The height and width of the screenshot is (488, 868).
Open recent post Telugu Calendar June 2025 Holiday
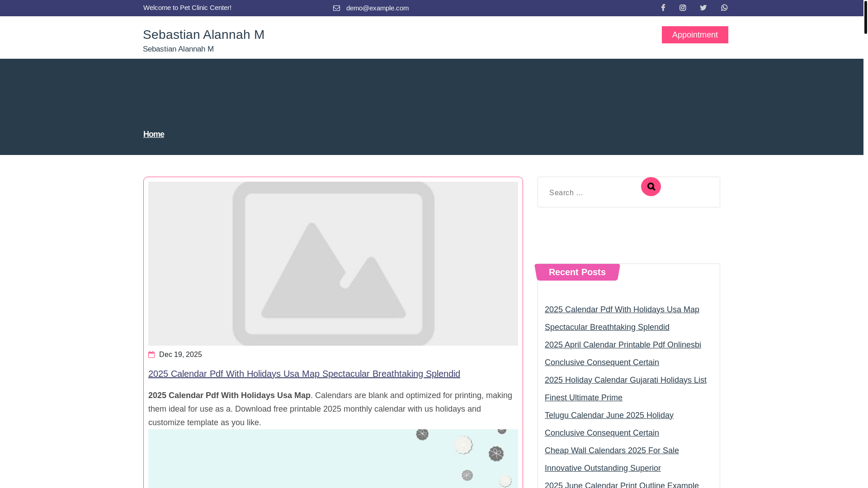[609, 424]
